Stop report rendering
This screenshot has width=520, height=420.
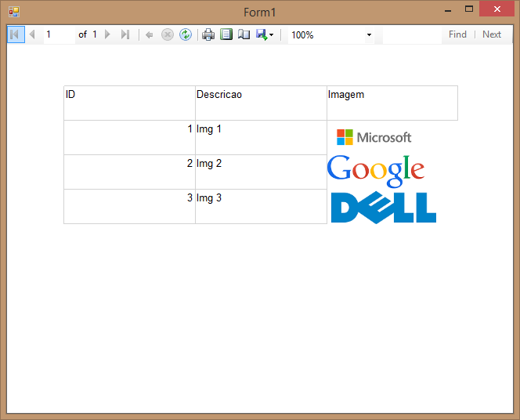click(168, 34)
